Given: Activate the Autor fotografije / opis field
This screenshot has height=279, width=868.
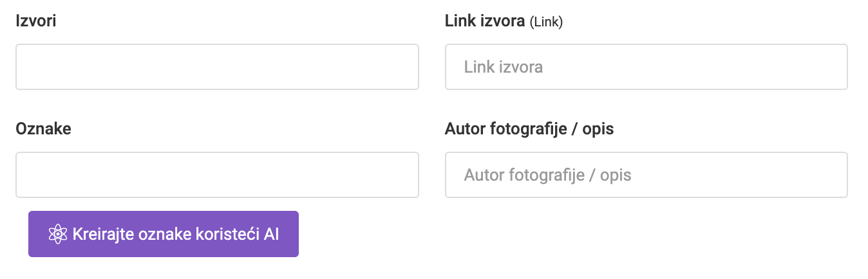Looking at the screenshot, I should point(646,175).
